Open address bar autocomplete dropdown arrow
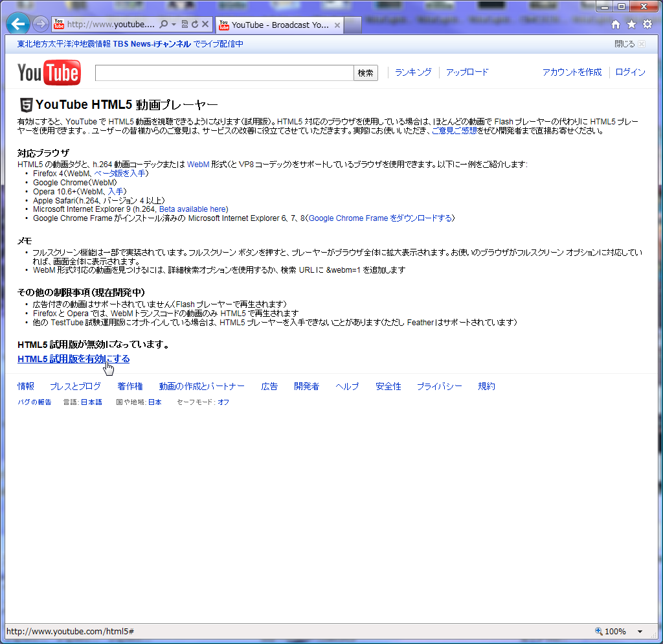Viewport: 663px width, 644px height. point(174,24)
